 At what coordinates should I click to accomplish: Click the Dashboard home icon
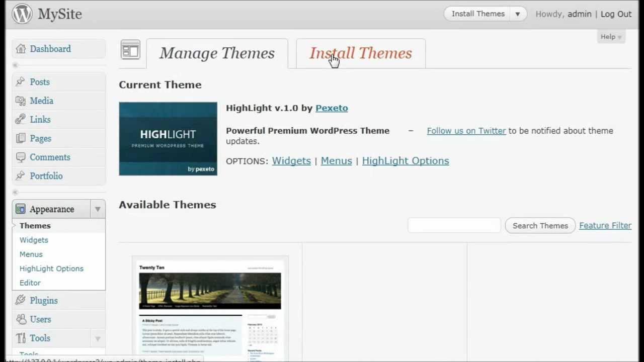(x=21, y=49)
